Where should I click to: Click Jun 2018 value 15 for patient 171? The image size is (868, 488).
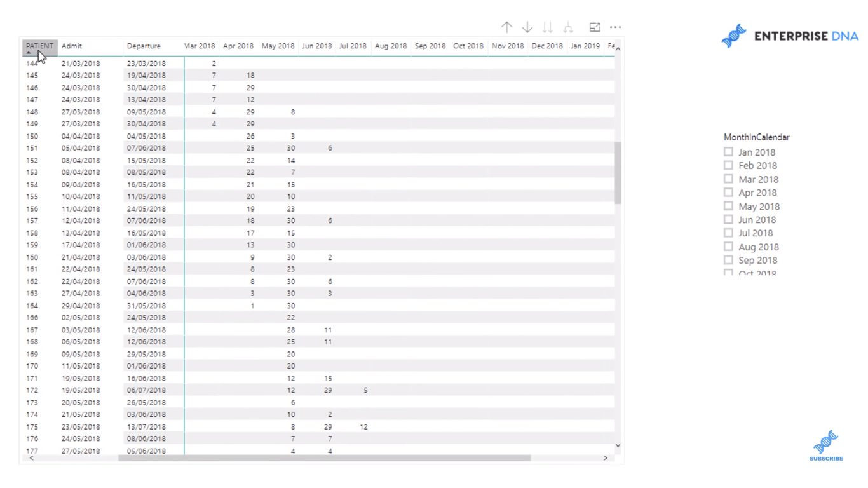(x=328, y=378)
